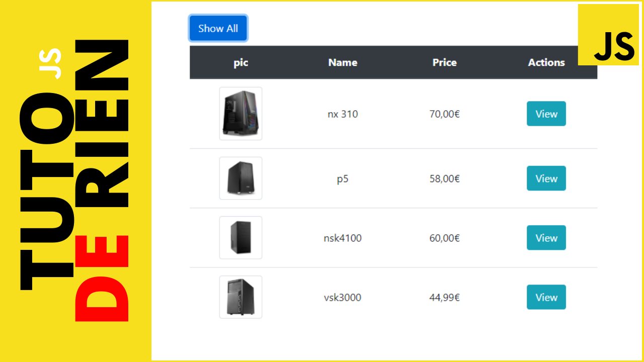Click the Show All button
Screen dimensions: 644x362
[218, 28]
